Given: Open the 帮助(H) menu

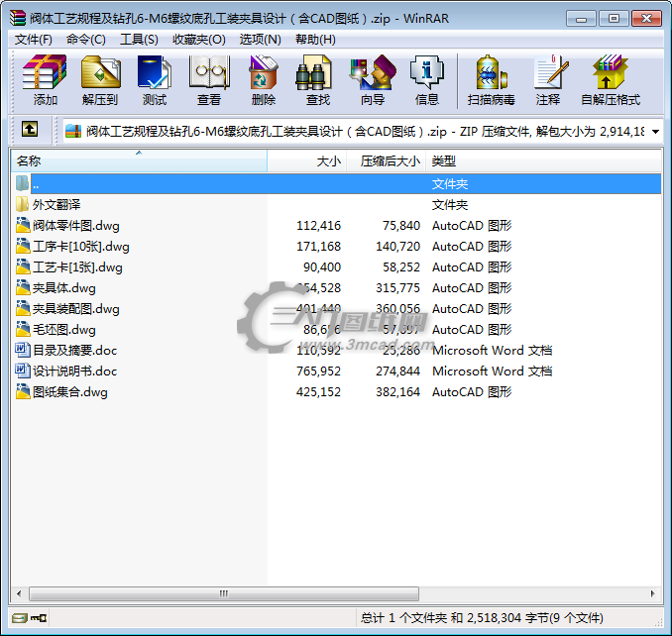Looking at the screenshot, I should click(x=315, y=40).
